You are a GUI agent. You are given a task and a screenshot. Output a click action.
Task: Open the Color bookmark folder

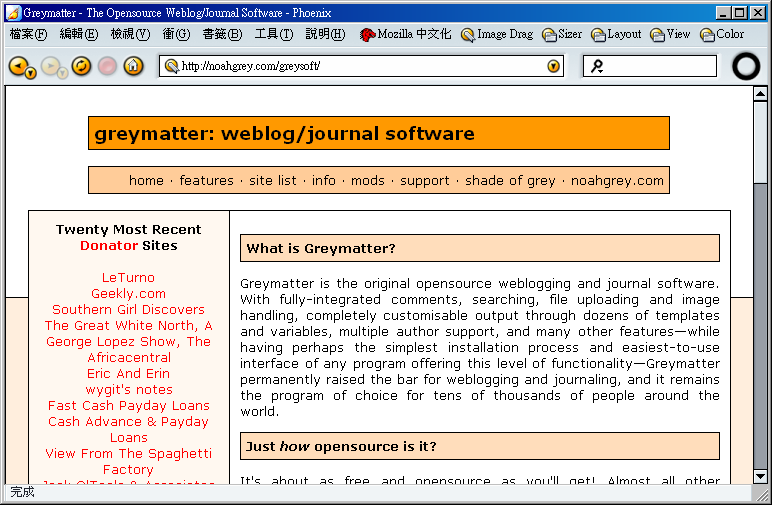(x=722, y=34)
